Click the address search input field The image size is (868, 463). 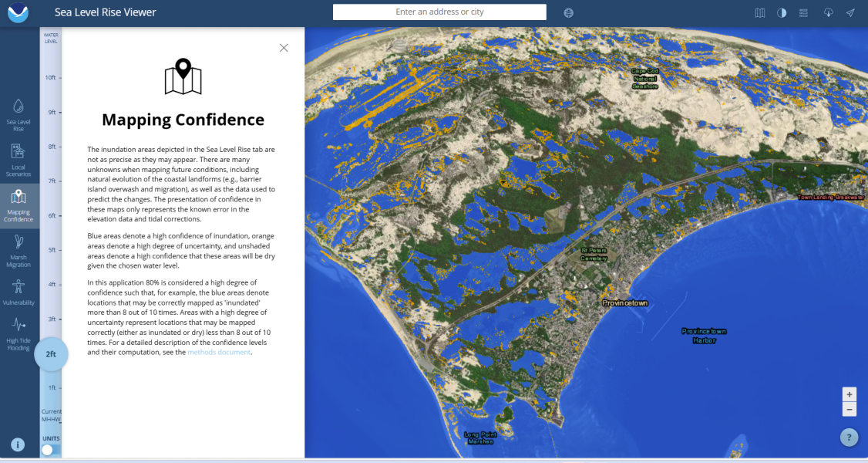(439, 12)
